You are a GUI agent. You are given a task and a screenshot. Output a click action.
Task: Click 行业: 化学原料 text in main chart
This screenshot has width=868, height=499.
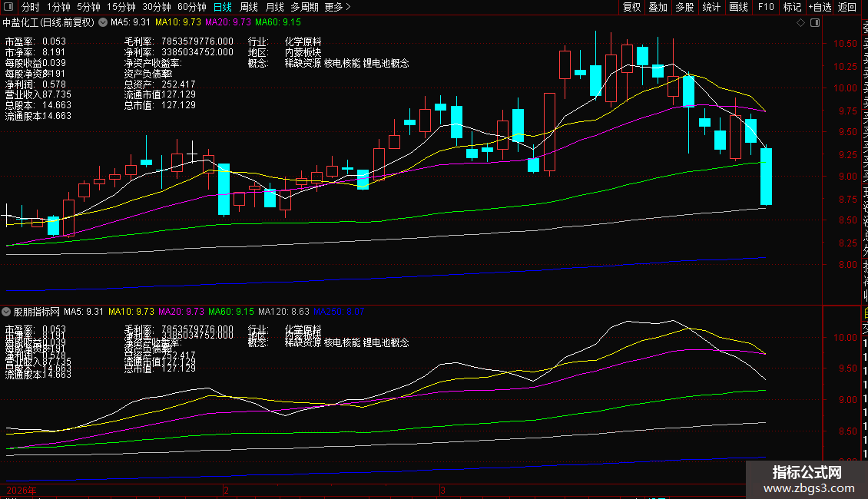(284, 41)
